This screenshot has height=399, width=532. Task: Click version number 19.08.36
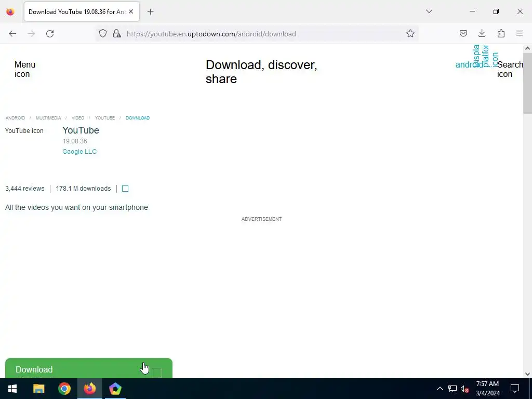point(75,141)
